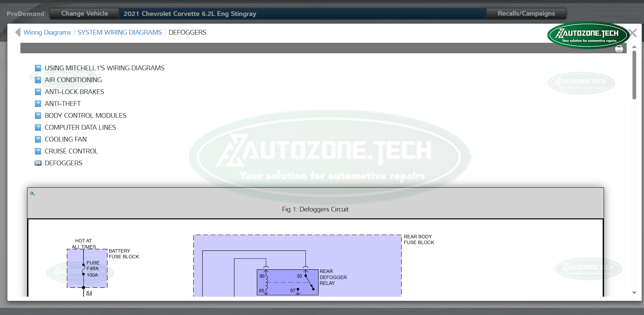644x315 pixels.
Task: Click the document icon beside ANTI-THEFT
Action: coord(38,104)
